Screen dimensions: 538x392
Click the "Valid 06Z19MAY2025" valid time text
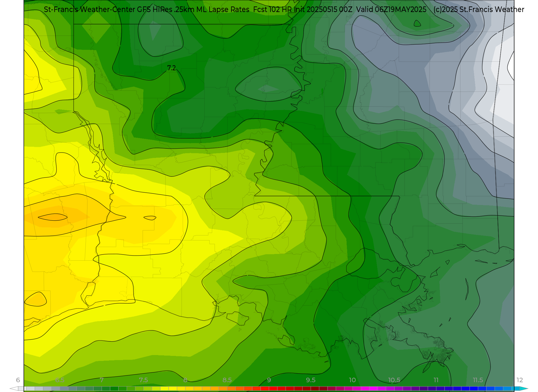[x=391, y=10]
